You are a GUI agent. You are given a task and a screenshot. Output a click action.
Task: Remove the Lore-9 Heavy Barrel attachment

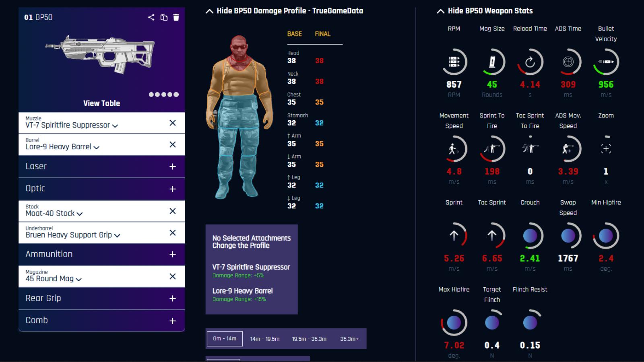tap(173, 145)
